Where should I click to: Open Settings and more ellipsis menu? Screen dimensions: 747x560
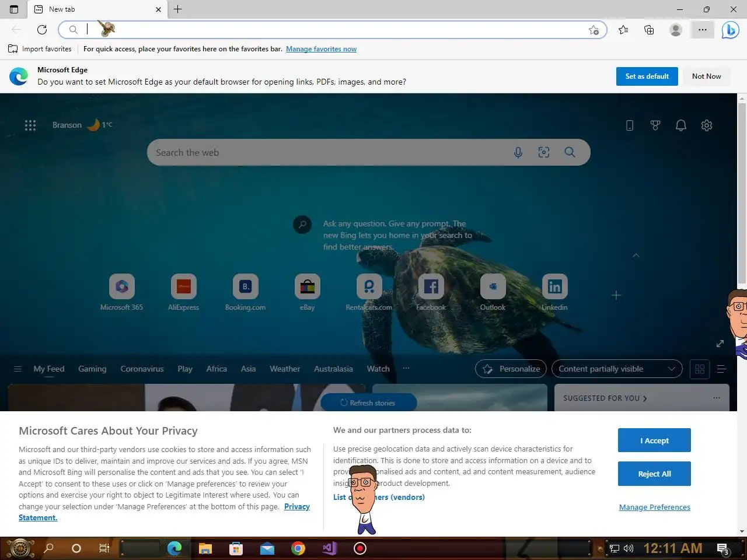(x=703, y=30)
